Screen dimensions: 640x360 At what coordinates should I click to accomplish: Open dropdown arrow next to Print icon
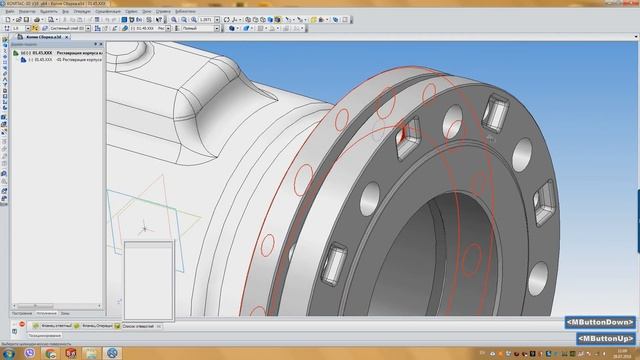click(42, 20)
